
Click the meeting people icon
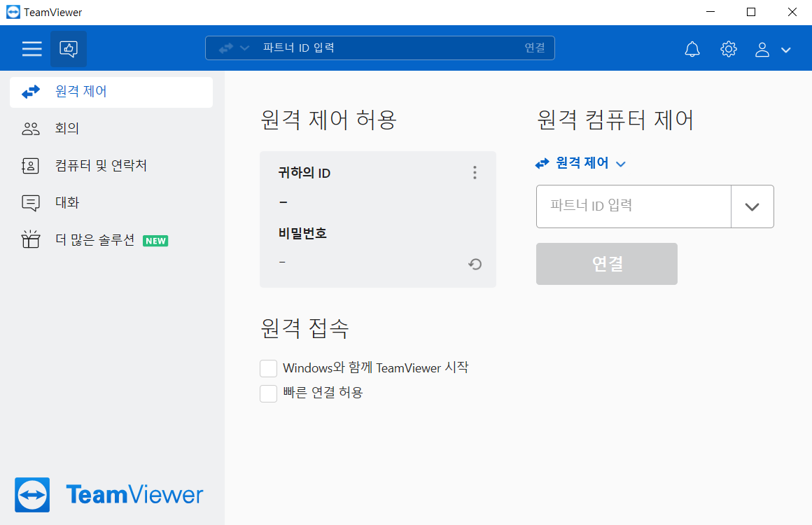[x=31, y=128]
